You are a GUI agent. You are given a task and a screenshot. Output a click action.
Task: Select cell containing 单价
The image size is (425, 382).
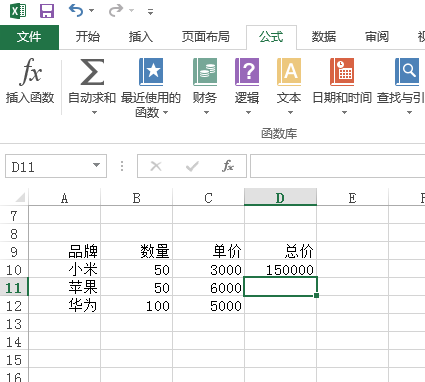pos(208,252)
